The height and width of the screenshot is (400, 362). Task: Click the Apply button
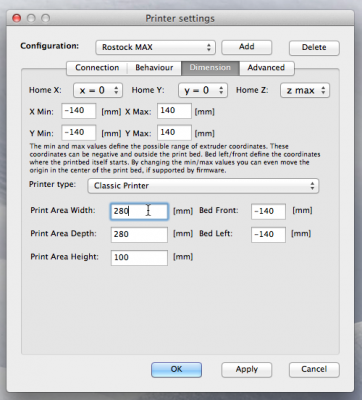(247, 370)
